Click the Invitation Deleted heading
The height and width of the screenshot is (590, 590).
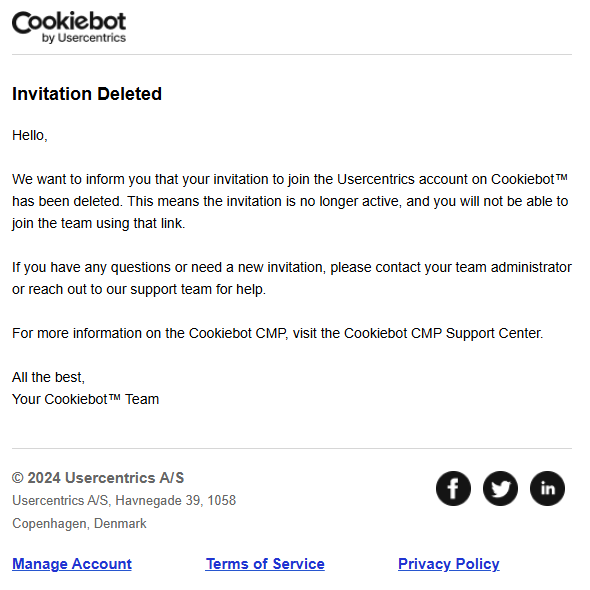point(87,94)
